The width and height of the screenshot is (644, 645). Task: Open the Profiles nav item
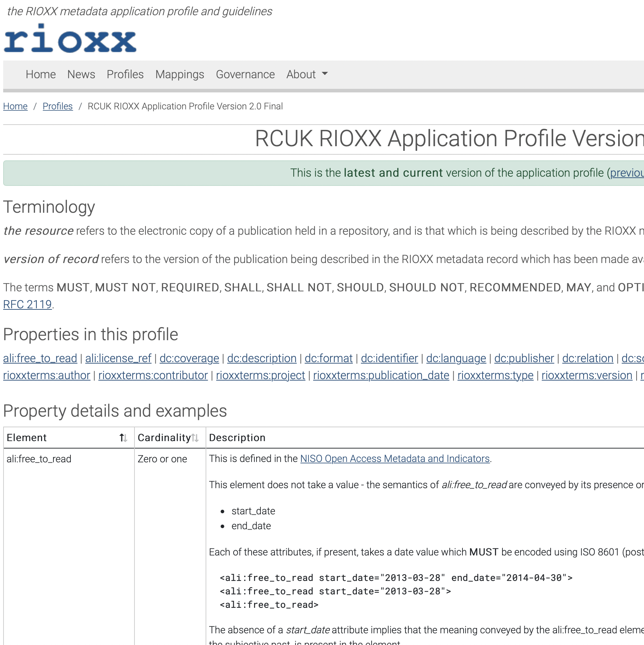(125, 74)
